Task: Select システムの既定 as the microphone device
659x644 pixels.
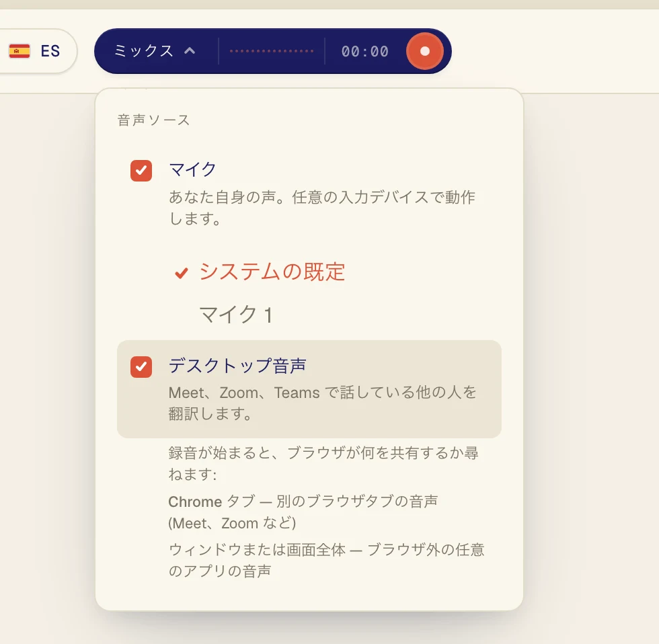Action: click(272, 272)
